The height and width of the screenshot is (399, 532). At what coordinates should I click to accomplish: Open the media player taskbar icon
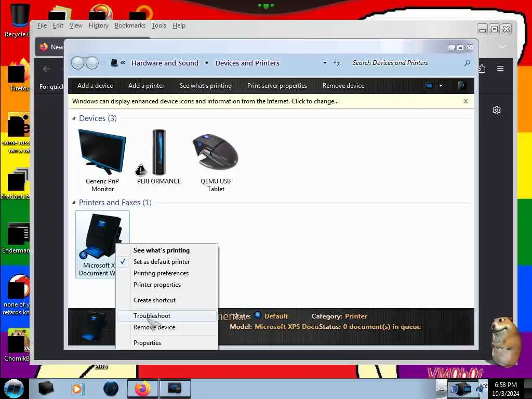point(77,389)
